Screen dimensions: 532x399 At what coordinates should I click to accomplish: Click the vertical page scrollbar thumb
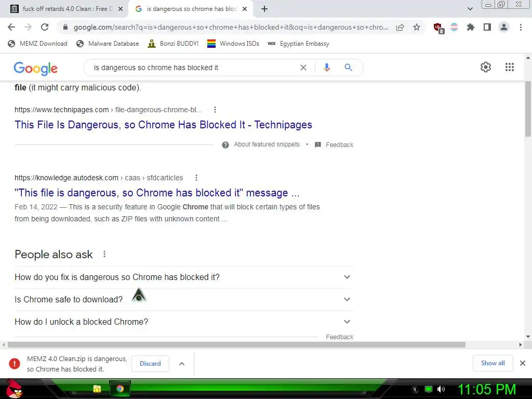[528, 109]
